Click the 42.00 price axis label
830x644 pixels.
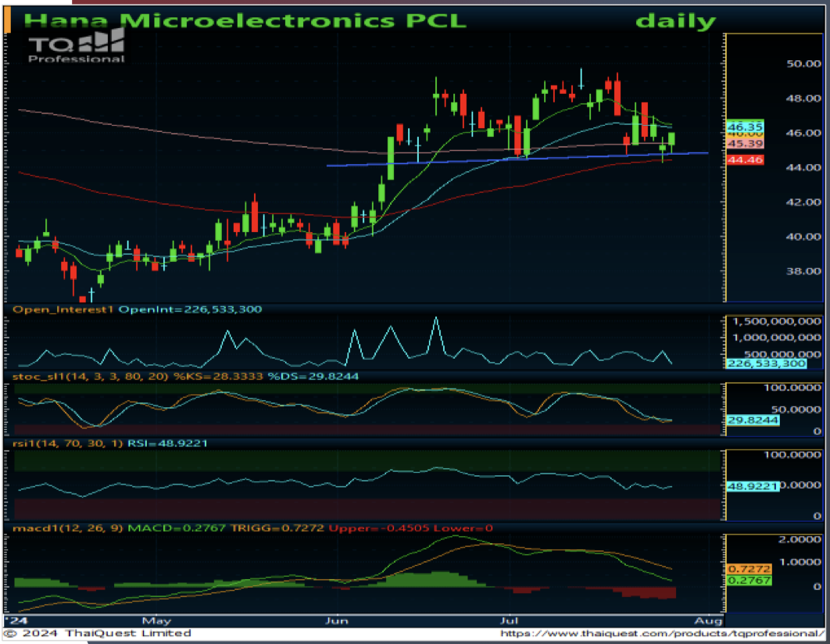(x=803, y=202)
